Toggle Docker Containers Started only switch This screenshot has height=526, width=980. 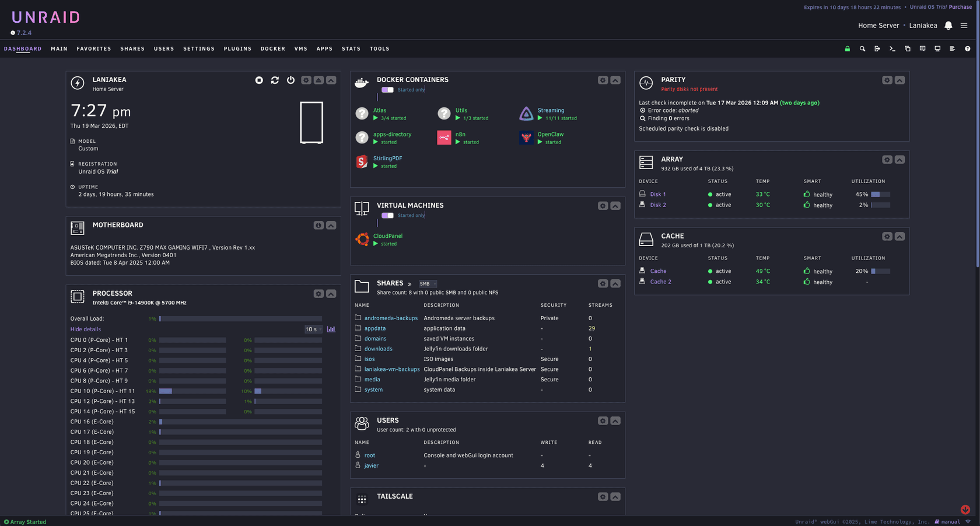pyautogui.click(x=387, y=90)
